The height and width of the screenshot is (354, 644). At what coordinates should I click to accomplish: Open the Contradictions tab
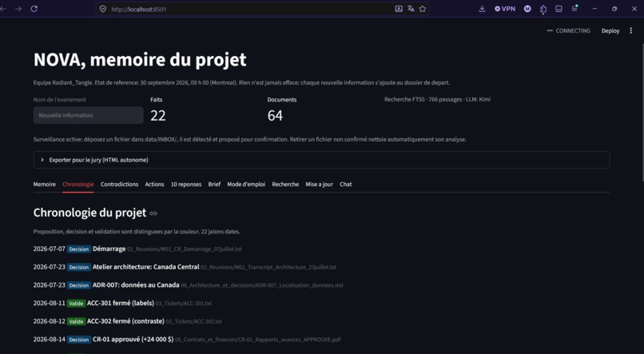pyautogui.click(x=120, y=185)
